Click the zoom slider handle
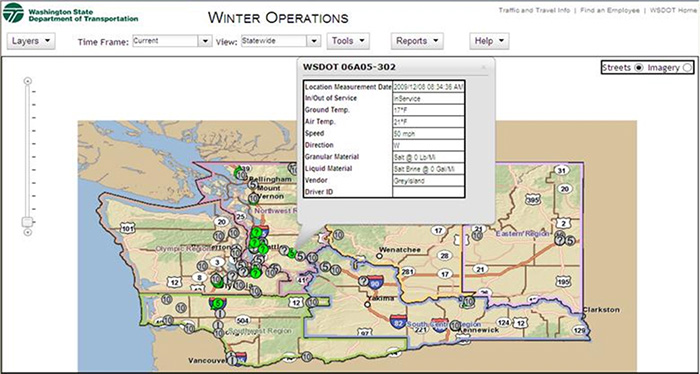The width and height of the screenshot is (700, 374). (27, 222)
